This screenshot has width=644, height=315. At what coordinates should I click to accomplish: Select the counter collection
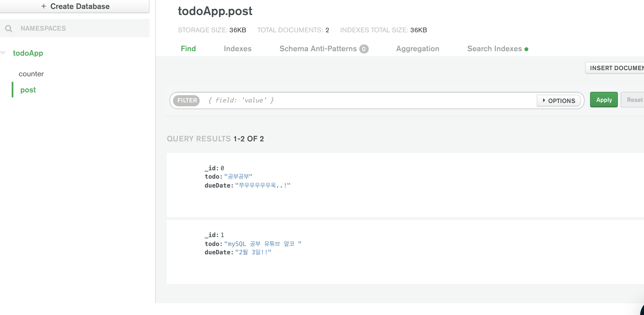[x=31, y=74]
